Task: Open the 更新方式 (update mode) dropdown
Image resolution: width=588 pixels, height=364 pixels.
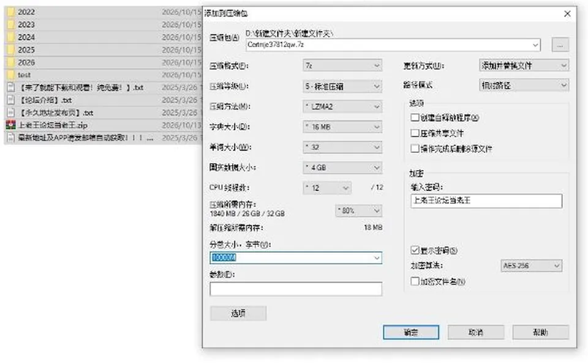Action: [524, 65]
